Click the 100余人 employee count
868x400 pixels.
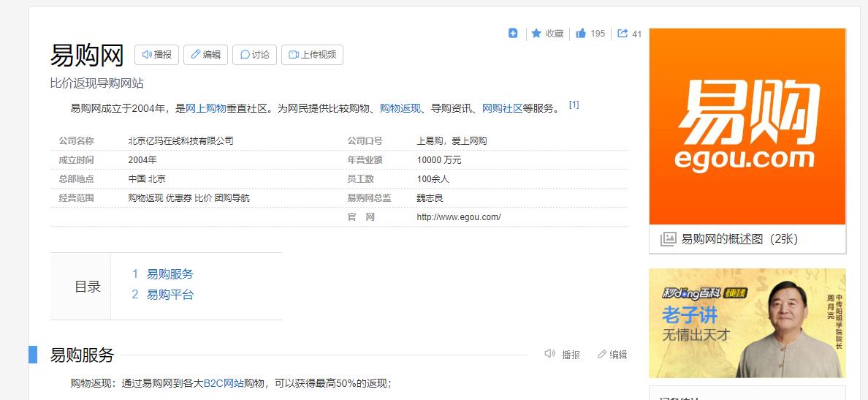433,179
